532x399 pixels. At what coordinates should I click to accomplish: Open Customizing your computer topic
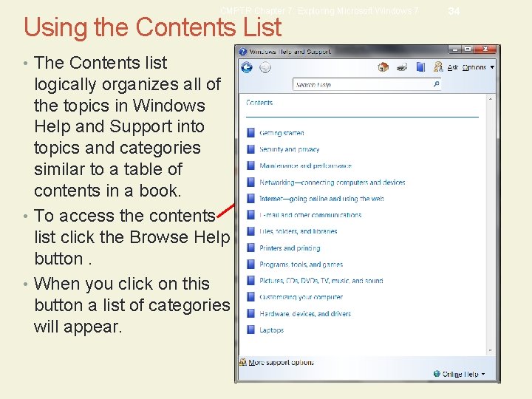[301, 297]
